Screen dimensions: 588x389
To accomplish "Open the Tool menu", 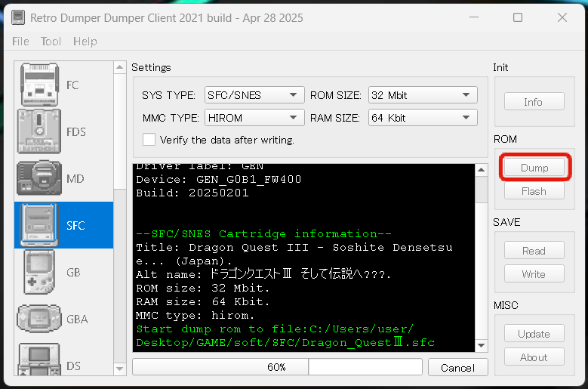I will pyautogui.click(x=51, y=42).
